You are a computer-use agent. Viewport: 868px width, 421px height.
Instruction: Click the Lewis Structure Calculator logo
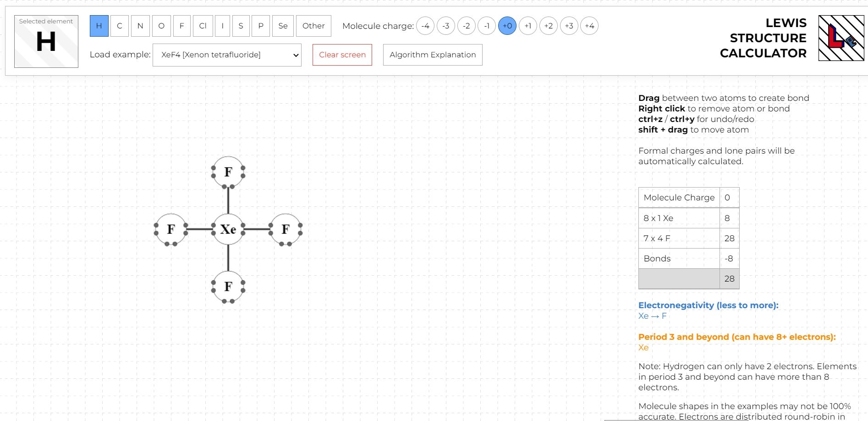841,38
